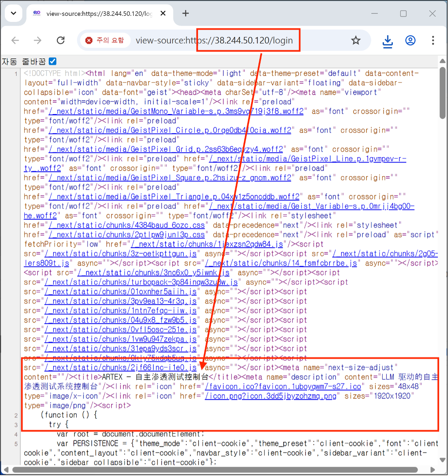
Task: Open the user profile menu
Action: pos(410,40)
